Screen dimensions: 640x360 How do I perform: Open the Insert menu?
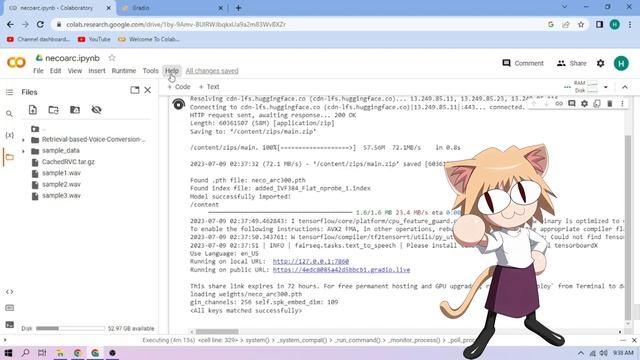(x=97, y=71)
